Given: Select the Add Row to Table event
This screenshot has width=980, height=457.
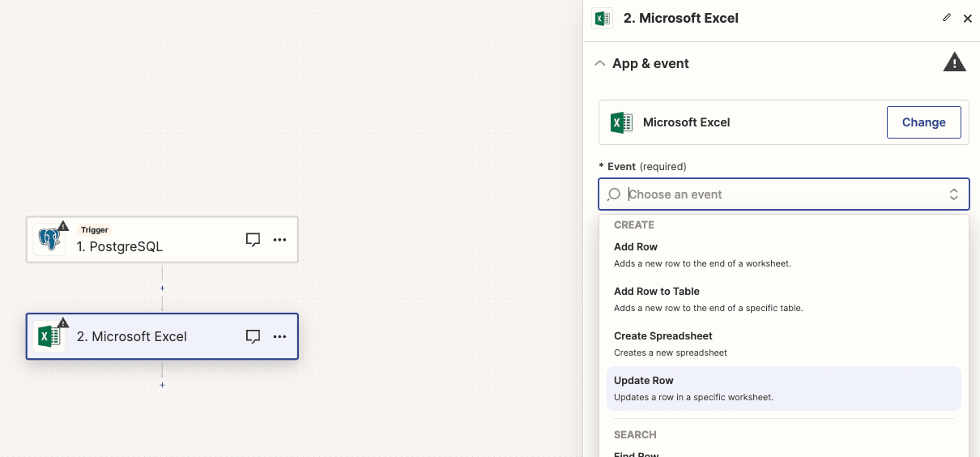Looking at the screenshot, I should pyautogui.click(x=657, y=292).
